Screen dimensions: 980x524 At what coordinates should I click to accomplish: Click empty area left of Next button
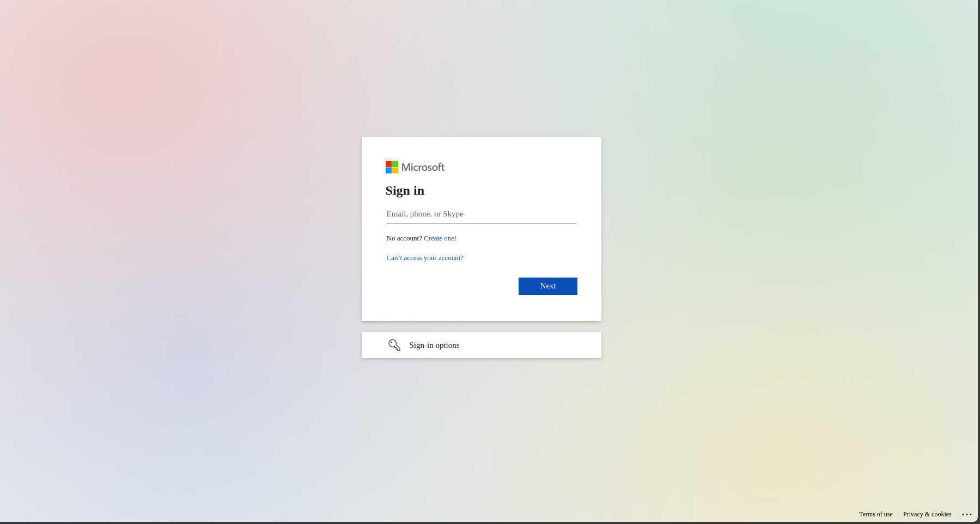coord(447,286)
